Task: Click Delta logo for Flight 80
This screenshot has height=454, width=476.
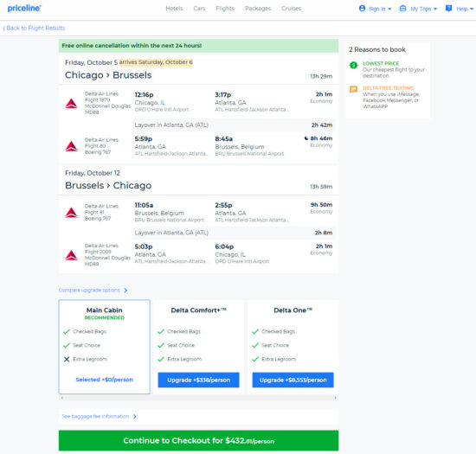Action: click(71, 146)
